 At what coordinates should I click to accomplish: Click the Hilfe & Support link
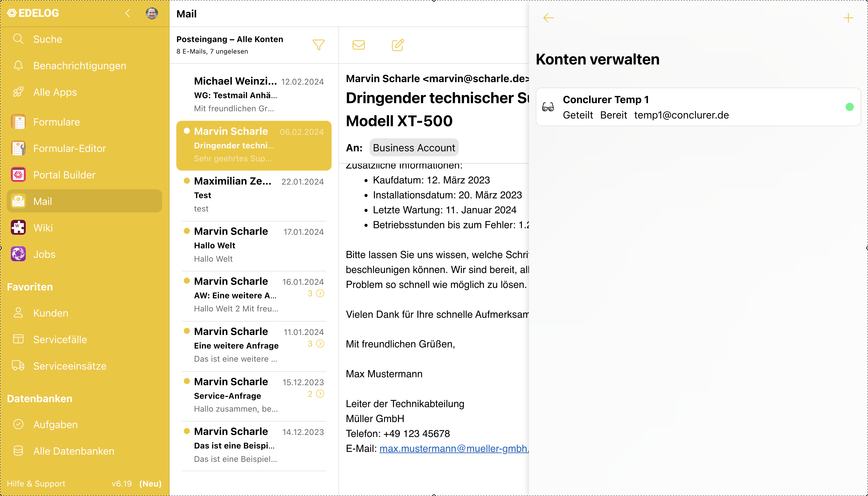(36, 483)
